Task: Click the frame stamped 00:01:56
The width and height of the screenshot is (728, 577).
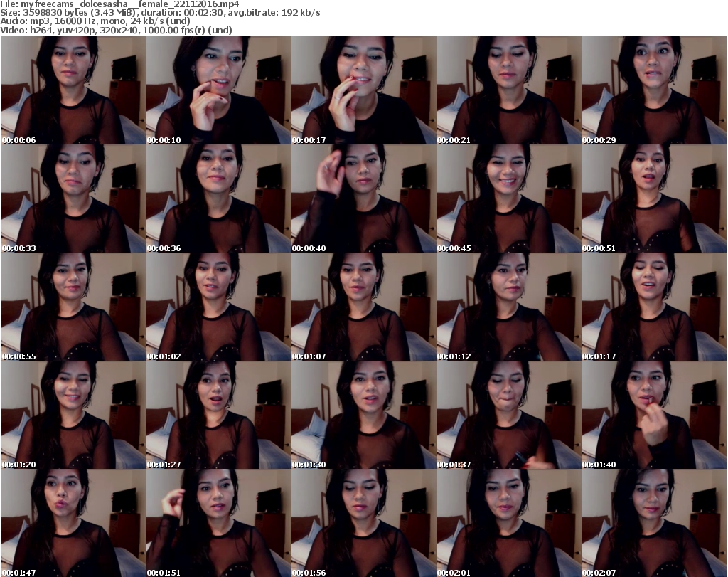Action: coord(363,523)
